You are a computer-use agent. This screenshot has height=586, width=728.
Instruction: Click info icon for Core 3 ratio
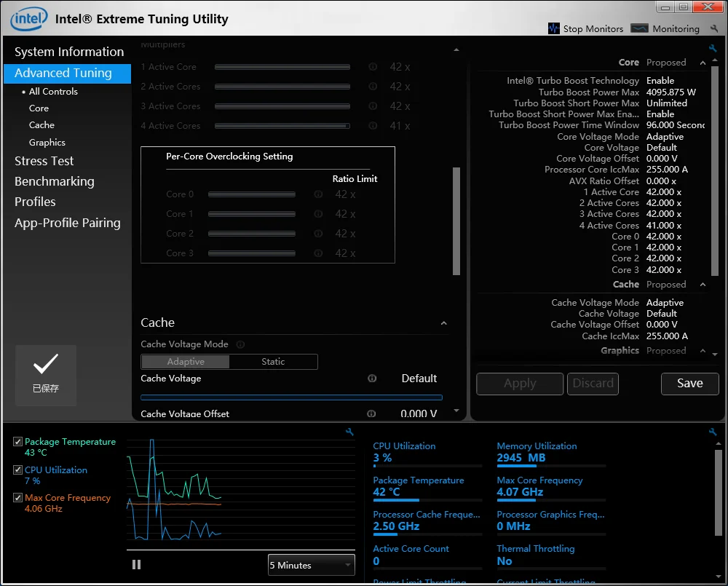[318, 253]
